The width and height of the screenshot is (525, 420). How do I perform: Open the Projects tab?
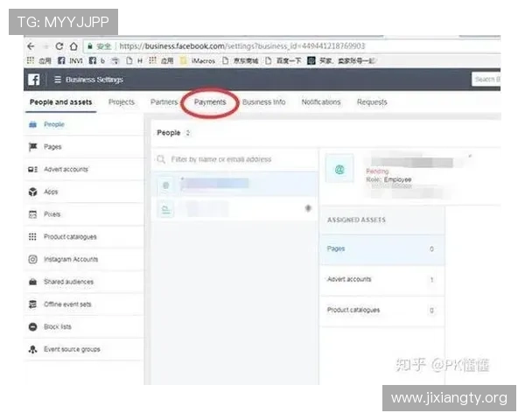tap(122, 102)
